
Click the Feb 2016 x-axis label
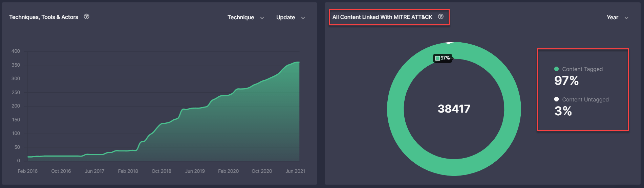click(x=27, y=171)
